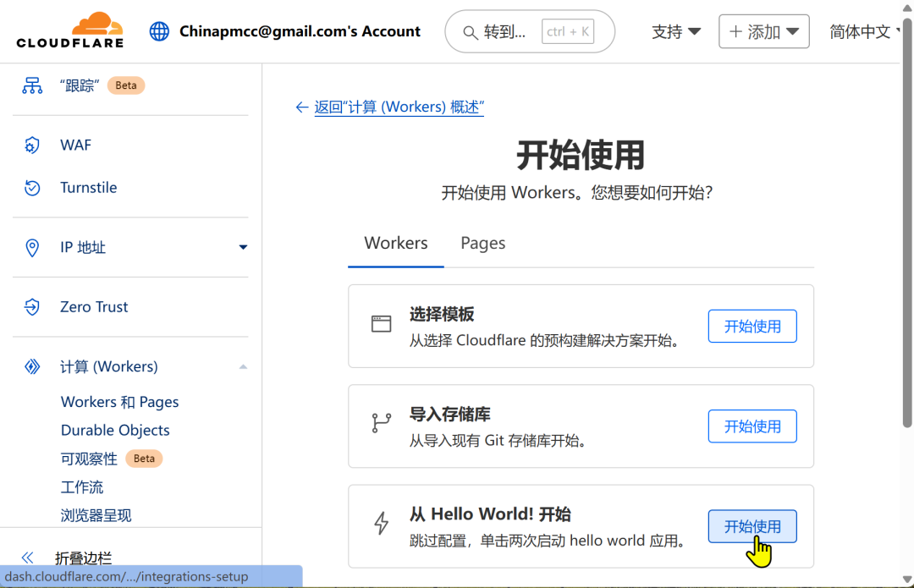
Task: Click the IP 地址 location pin icon
Action: [x=32, y=248]
